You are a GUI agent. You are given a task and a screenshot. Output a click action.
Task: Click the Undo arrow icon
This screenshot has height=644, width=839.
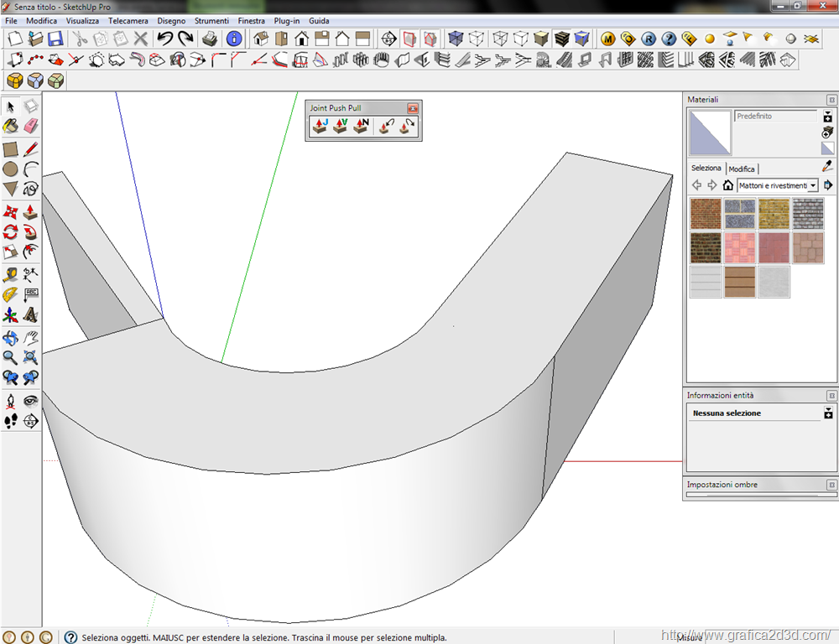click(x=164, y=39)
